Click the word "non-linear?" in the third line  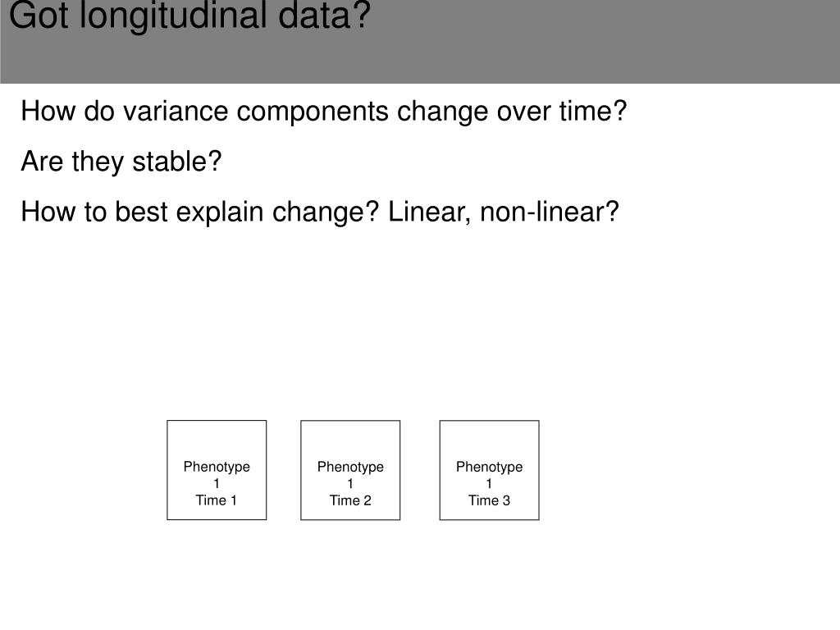click(549, 212)
